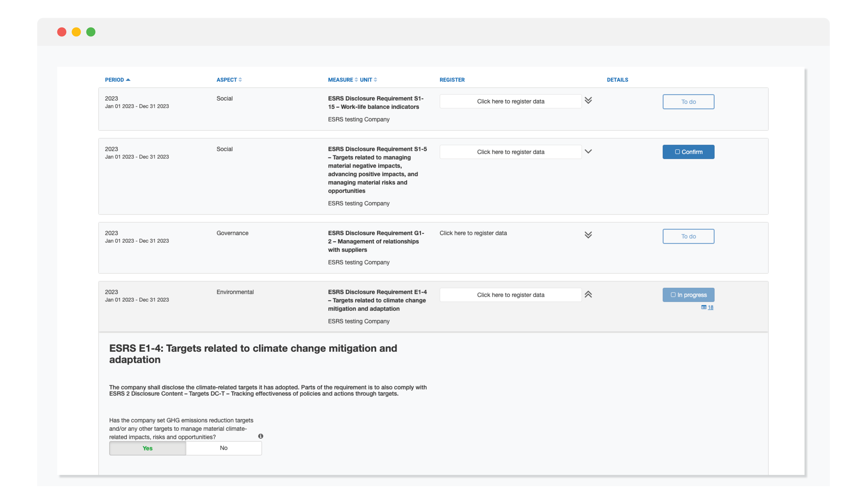Screen dimensions: 867x504
Task: Sort table by the ASPECT column header
Action: (x=226, y=79)
